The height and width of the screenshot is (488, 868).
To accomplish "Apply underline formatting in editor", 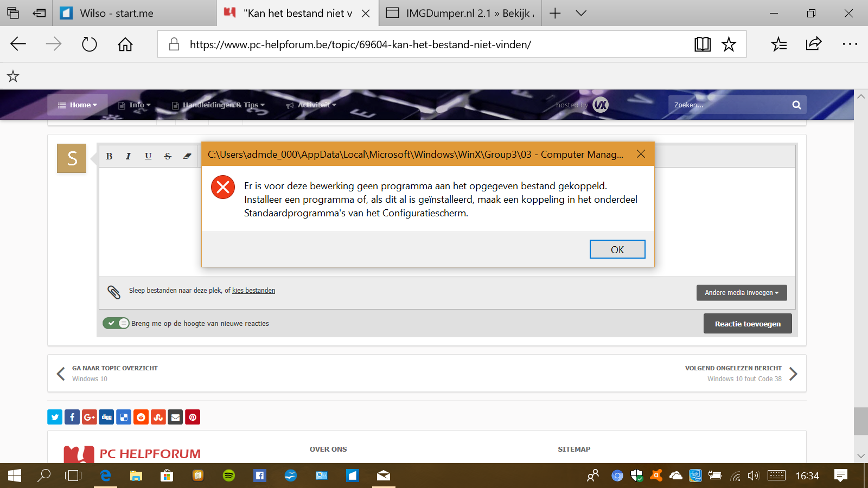I will tap(148, 156).
